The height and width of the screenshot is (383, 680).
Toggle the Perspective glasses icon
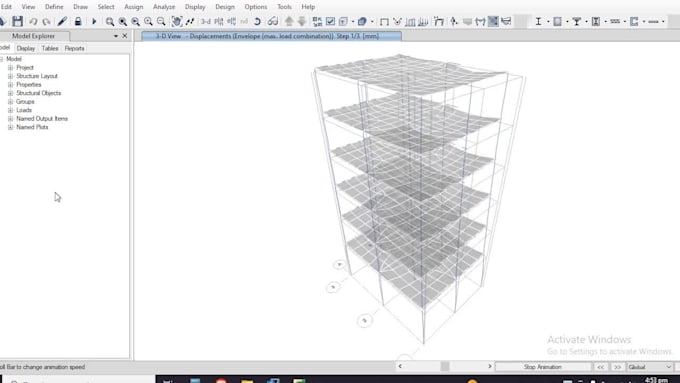(273, 21)
